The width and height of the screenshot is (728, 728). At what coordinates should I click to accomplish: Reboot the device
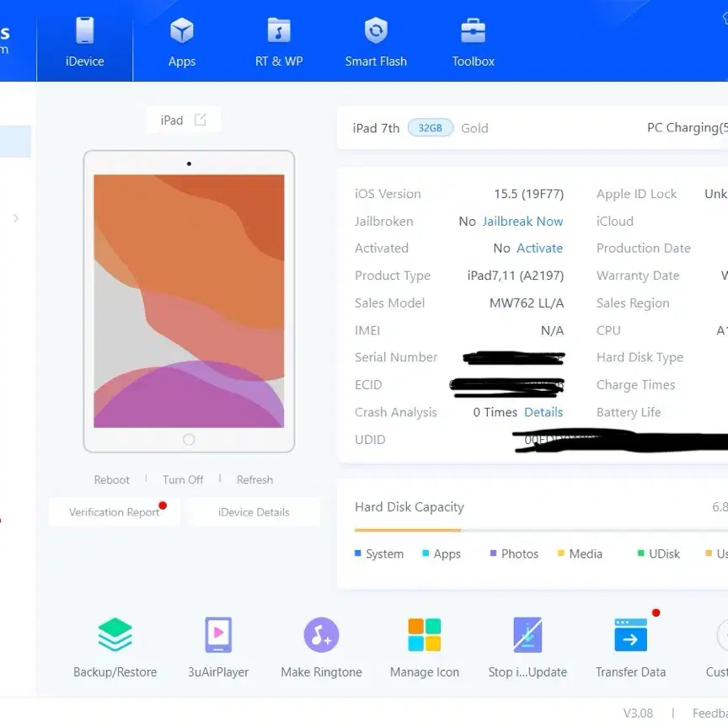pos(111,479)
